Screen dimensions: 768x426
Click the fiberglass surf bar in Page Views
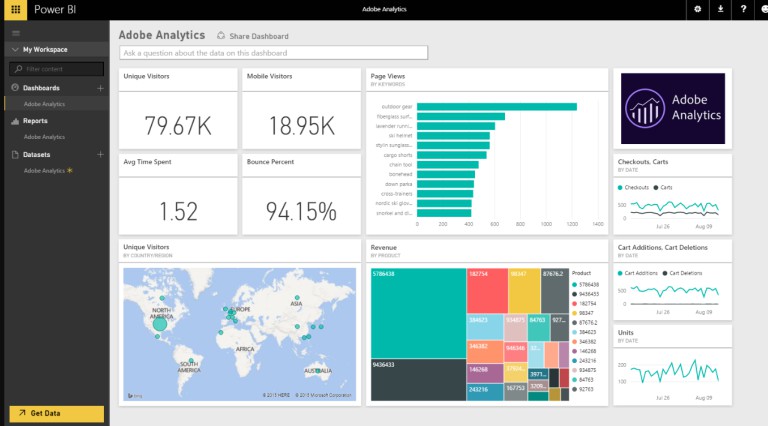[461, 117]
